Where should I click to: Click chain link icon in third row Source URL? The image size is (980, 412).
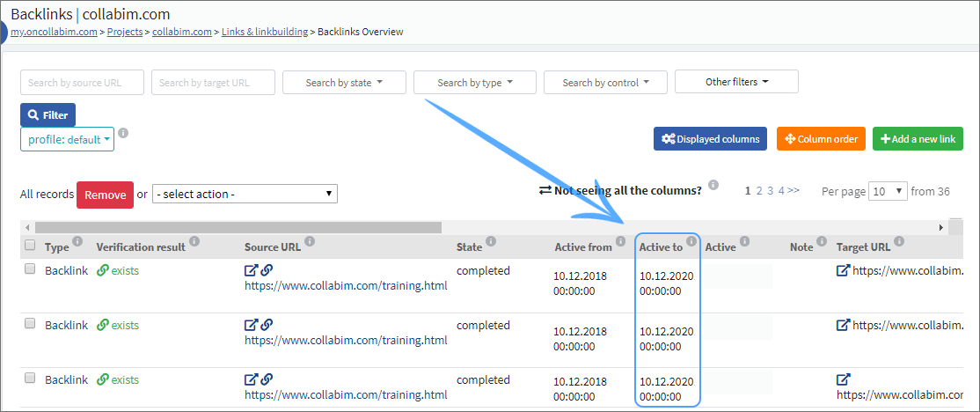(x=267, y=379)
